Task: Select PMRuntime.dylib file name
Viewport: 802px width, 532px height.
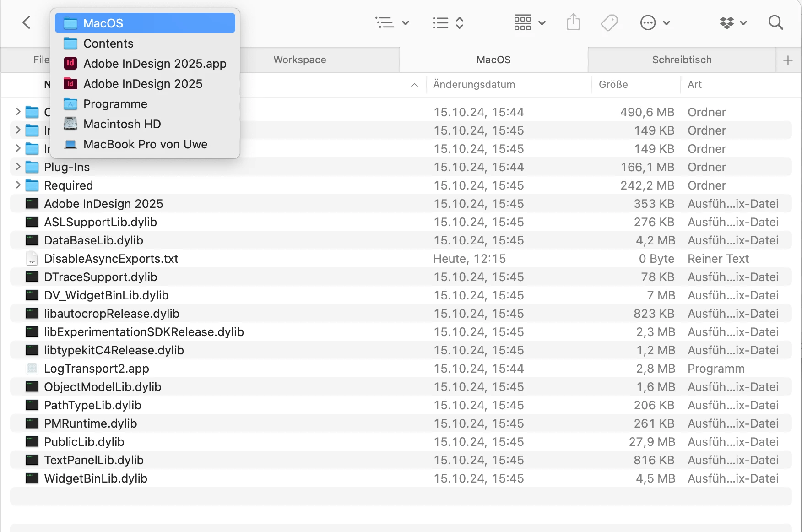Action: point(91,423)
